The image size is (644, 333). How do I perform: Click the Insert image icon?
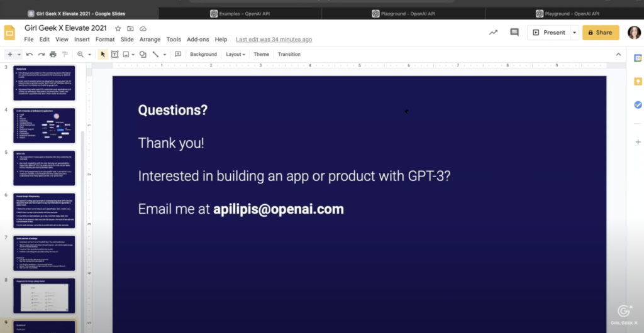126,54
